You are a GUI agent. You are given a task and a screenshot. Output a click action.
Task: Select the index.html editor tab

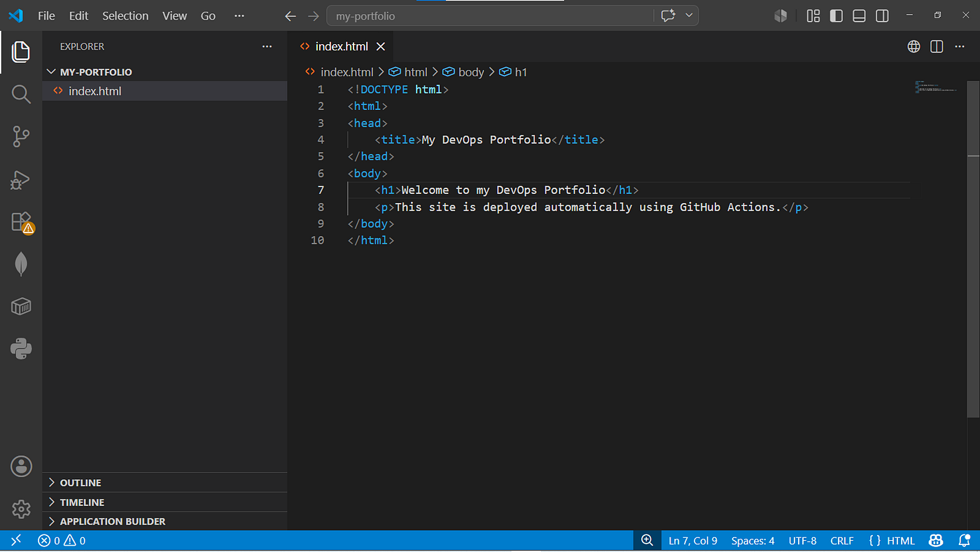tap(341, 47)
